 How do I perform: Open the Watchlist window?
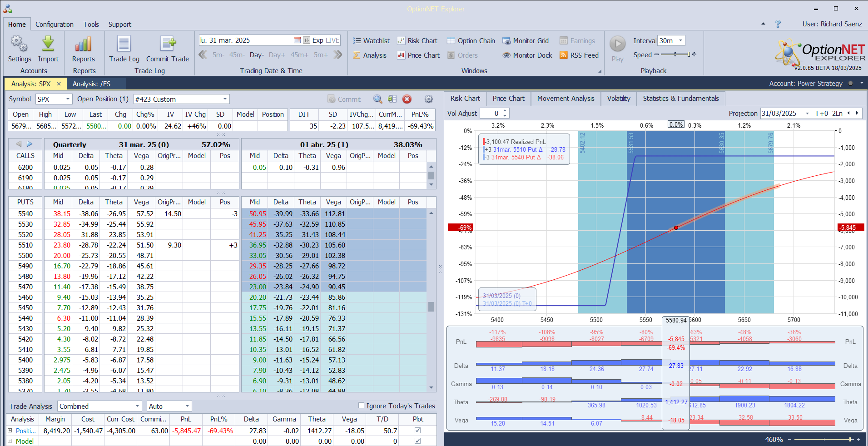click(x=371, y=40)
